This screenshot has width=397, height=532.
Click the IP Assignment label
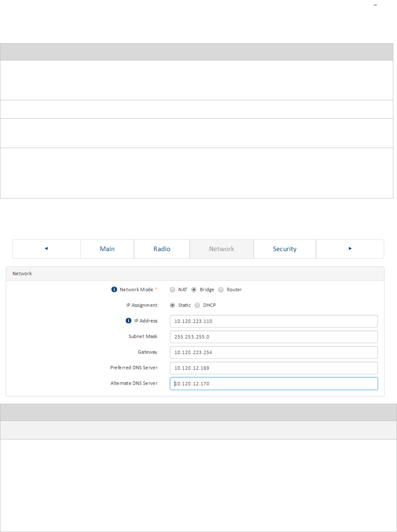(x=142, y=305)
